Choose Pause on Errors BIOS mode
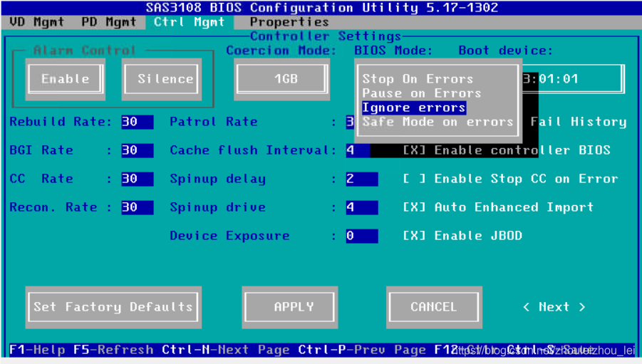The image size is (642, 364). click(422, 93)
